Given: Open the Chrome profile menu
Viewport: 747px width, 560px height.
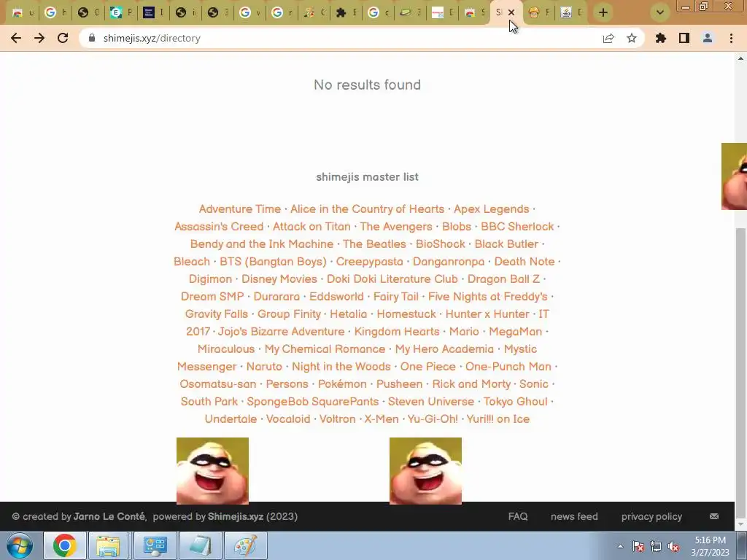Looking at the screenshot, I should (708, 38).
